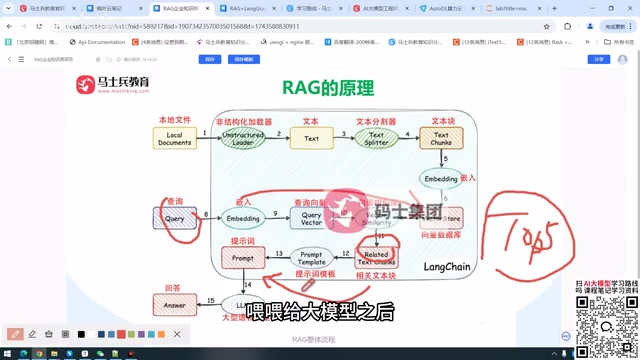This screenshot has height=360, width=640.
Task: Open the user avatar menu
Action: pos(622,59)
